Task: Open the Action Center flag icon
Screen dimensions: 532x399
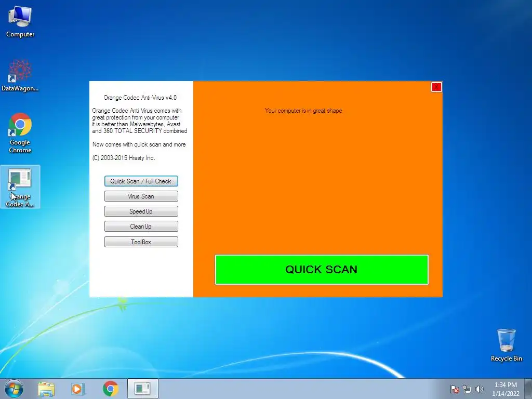Action: point(454,389)
